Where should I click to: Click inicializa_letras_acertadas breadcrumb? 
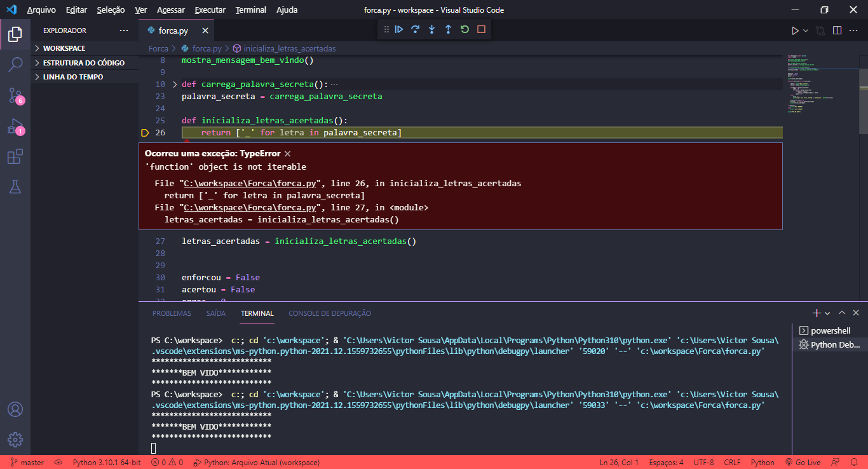(x=284, y=48)
